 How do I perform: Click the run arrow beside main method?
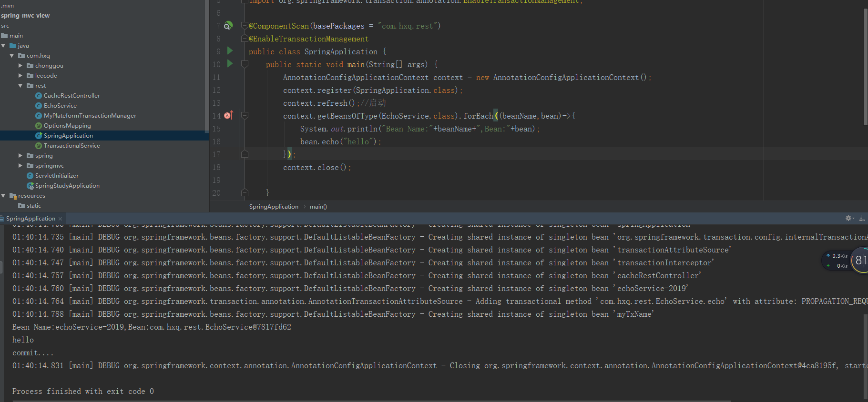(x=230, y=63)
